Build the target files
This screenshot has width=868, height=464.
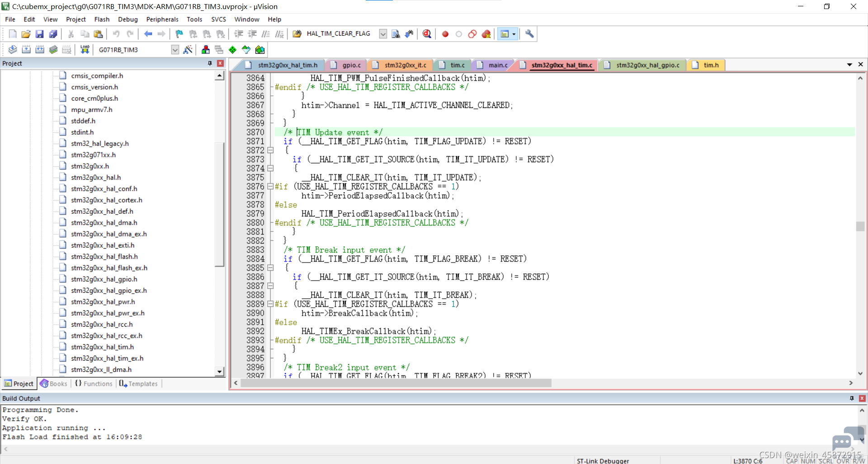(x=26, y=50)
